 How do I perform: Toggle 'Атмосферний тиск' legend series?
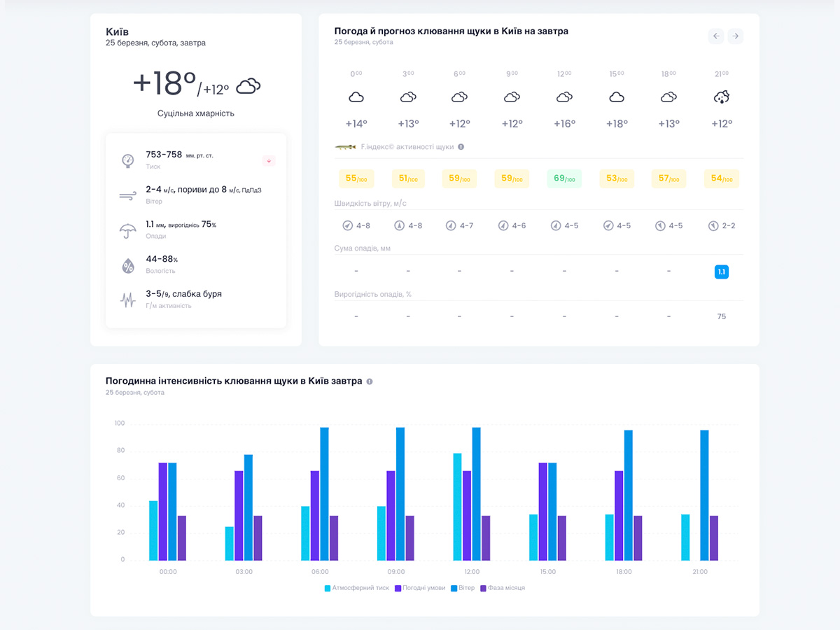[x=357, y=588]
